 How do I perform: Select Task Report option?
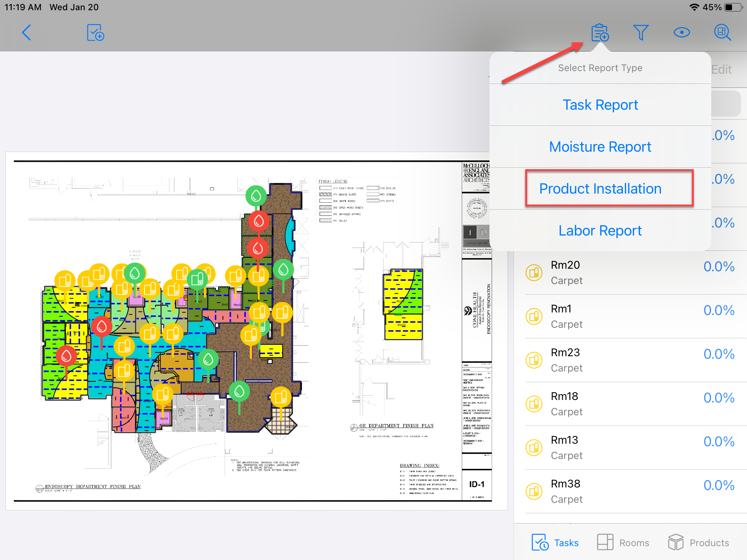pos(600,105)
